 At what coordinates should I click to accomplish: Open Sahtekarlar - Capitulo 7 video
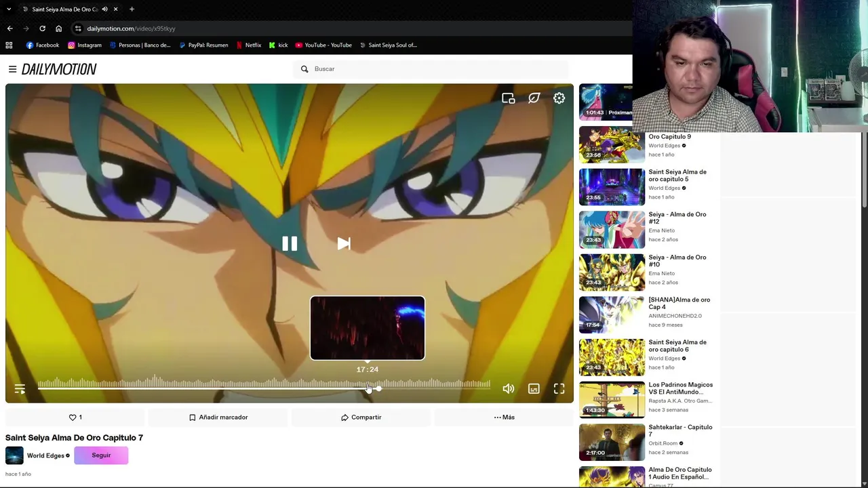(679, 431)
